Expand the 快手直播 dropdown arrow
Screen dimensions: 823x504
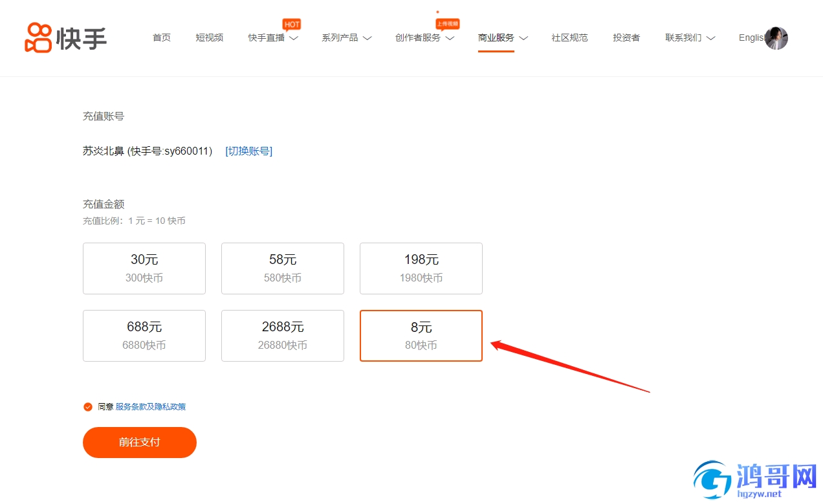click(x=294, y=38)
